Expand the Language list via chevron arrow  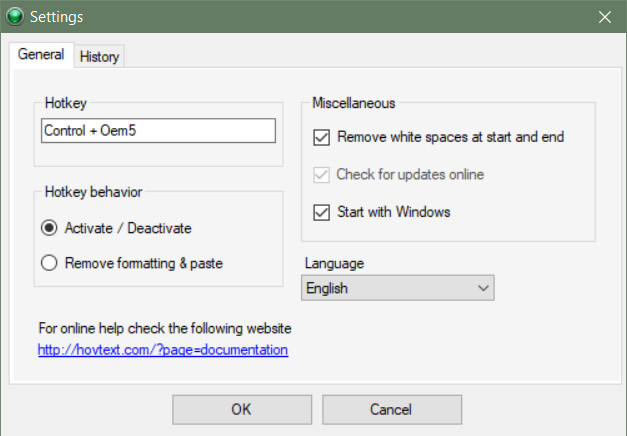coord(483,288)
